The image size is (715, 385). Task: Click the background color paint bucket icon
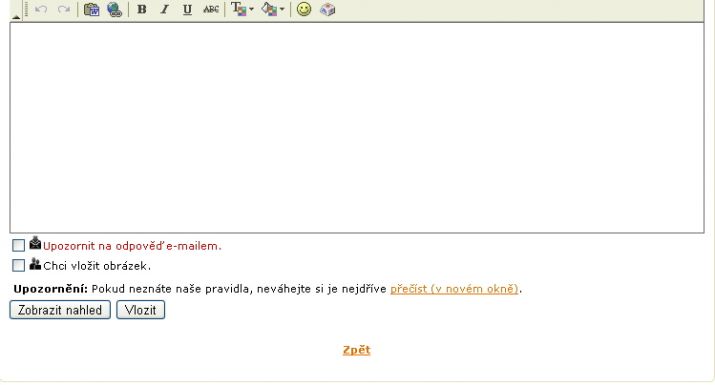[x=269, y=9]
